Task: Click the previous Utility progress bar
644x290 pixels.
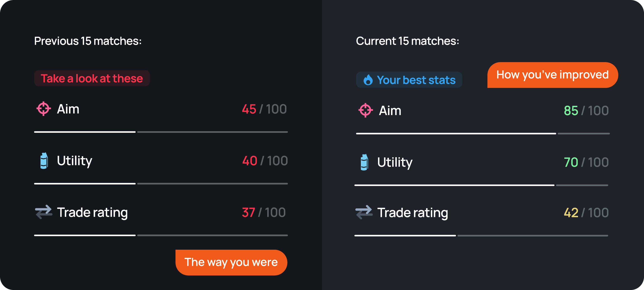Action: [161, 184]
